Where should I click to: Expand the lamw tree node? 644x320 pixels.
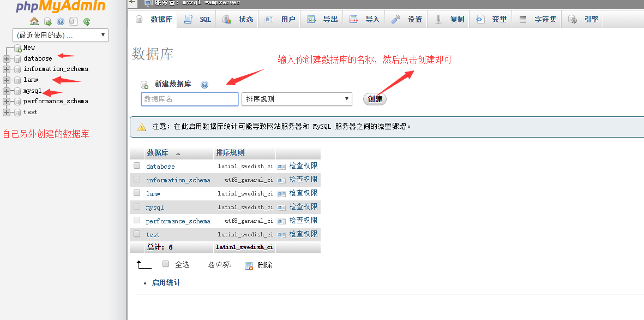(6, 80)
